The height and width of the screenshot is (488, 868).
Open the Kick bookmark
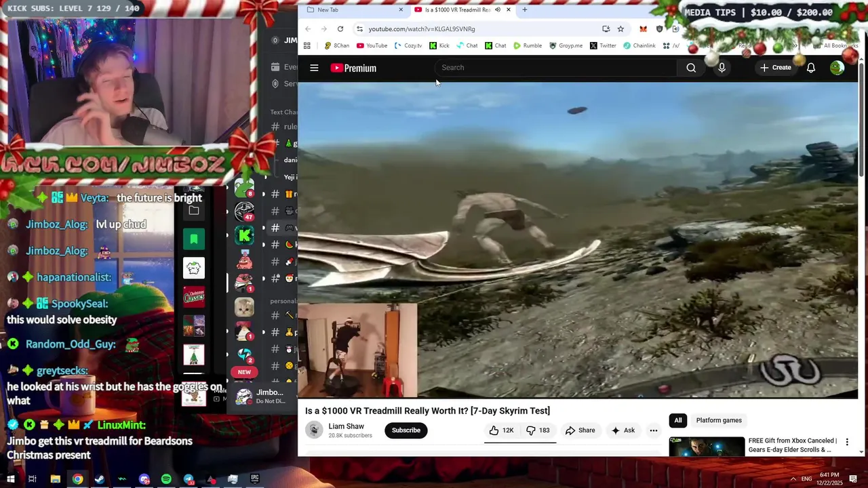click(x=439, y=45)
